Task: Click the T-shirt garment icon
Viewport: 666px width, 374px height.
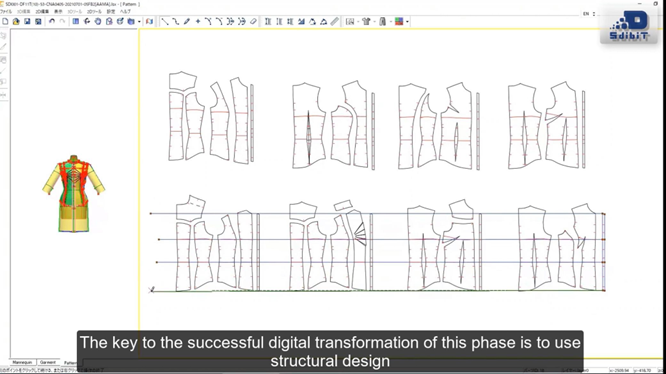Action: [x=366, y=21]
